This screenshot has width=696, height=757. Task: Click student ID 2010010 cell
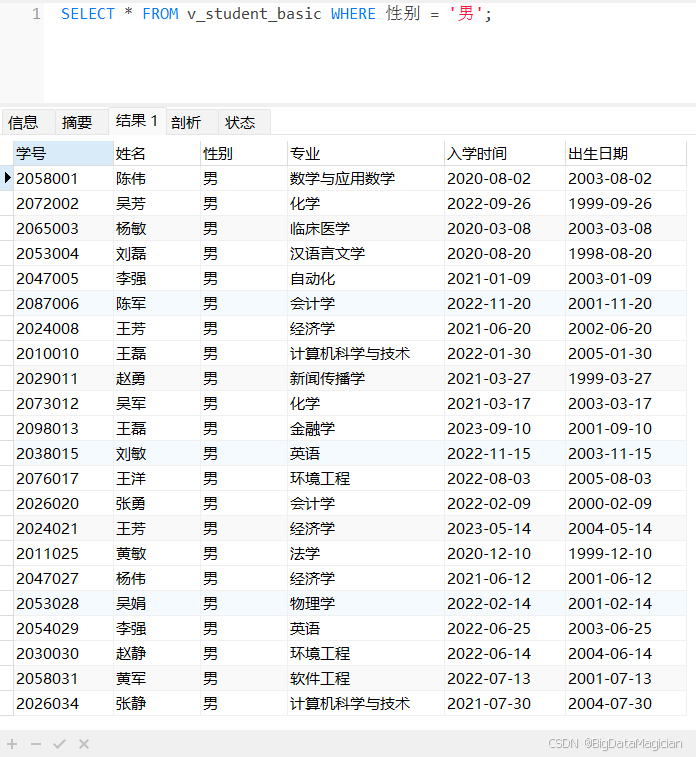[64, 353]
